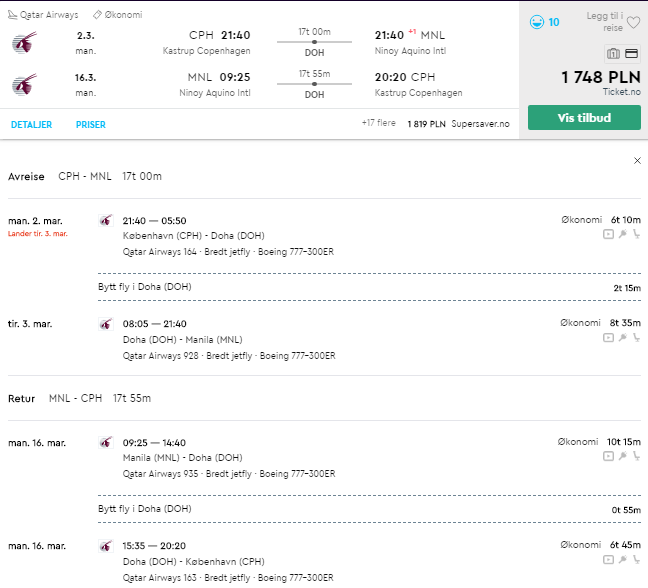The width and height of the screenshot is (648, 588).
Task: Open the DETALJER tab
Action: [31, 125]
